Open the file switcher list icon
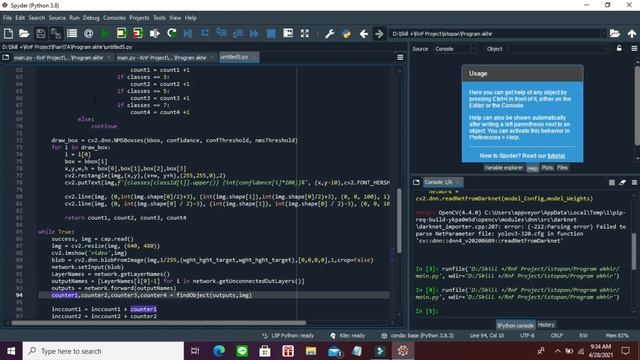This screenshot has height=360, width=640. 72,33
